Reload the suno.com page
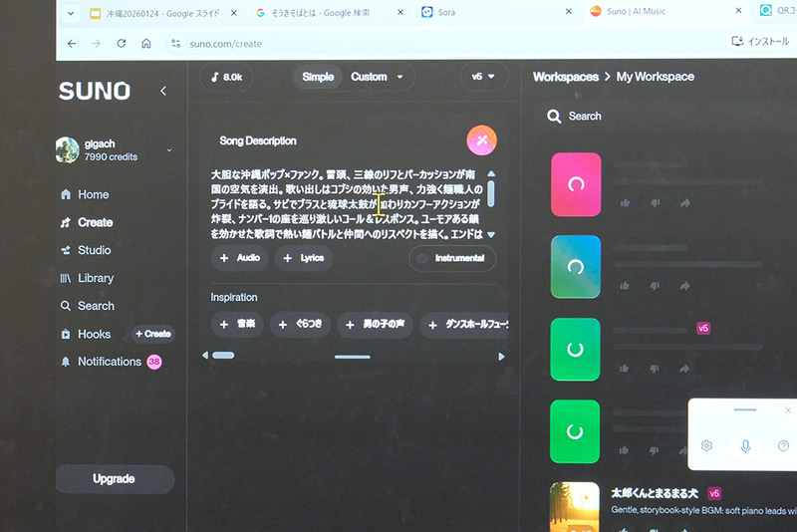797x532 pixels. [121, 44]
